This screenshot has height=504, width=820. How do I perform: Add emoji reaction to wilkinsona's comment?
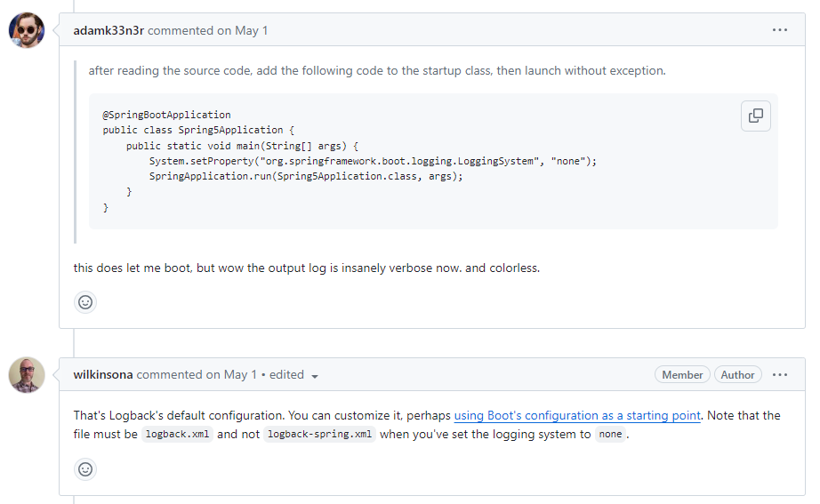click(85, 469)
